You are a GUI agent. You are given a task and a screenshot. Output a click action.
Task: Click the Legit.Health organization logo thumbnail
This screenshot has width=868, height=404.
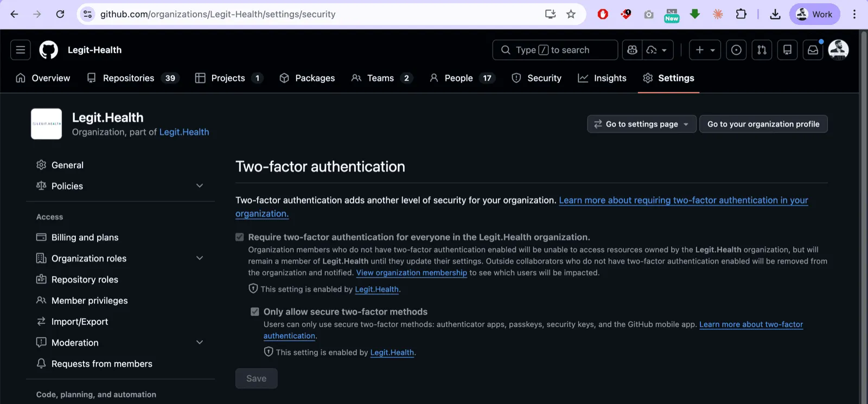46,124
